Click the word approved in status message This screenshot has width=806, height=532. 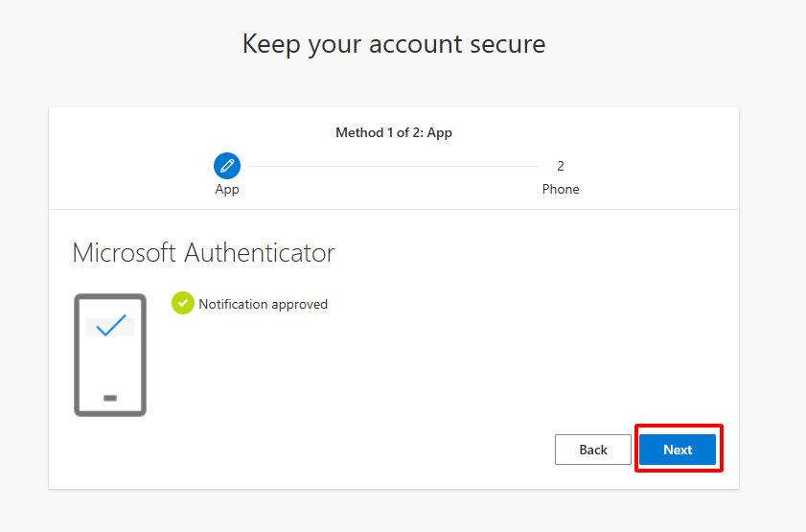(x=300, y=305)
